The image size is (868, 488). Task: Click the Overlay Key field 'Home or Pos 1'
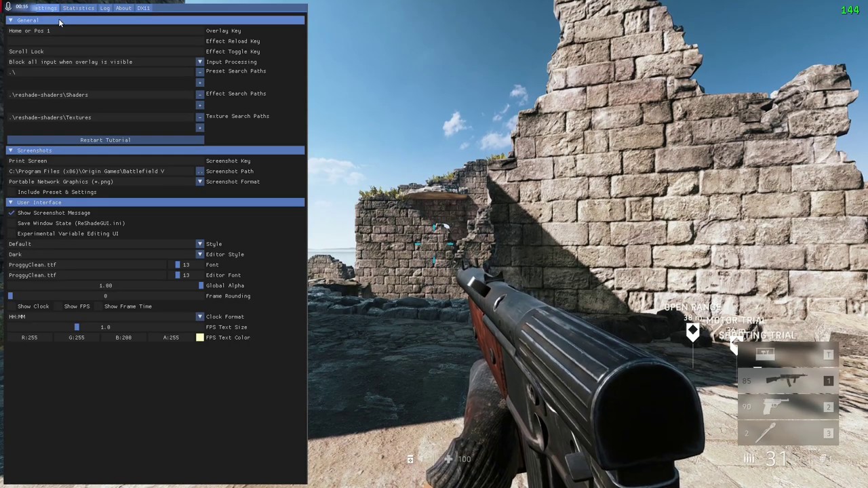click(105, 30)
